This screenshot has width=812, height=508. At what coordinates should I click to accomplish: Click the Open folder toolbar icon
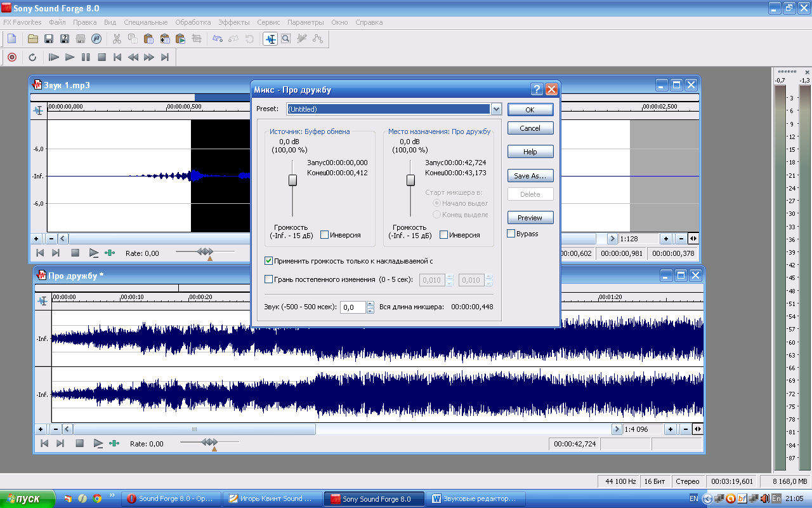[33, 39]
